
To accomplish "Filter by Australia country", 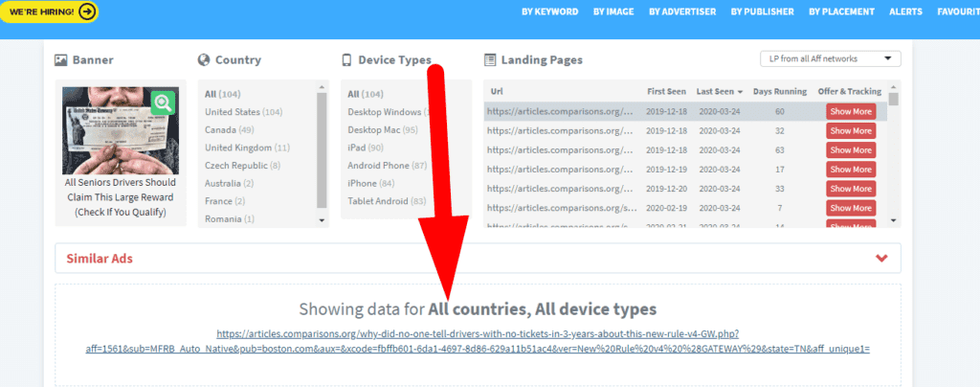I will click(230, 183).
